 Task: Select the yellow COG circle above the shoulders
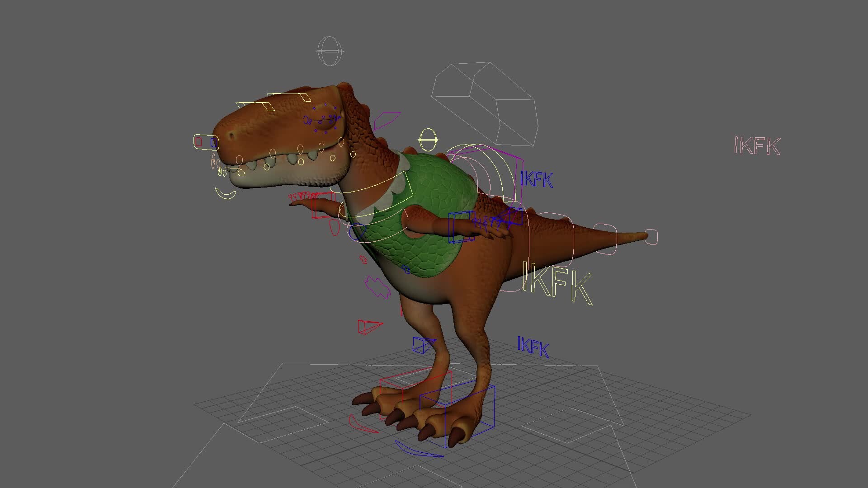pos(429,139)
